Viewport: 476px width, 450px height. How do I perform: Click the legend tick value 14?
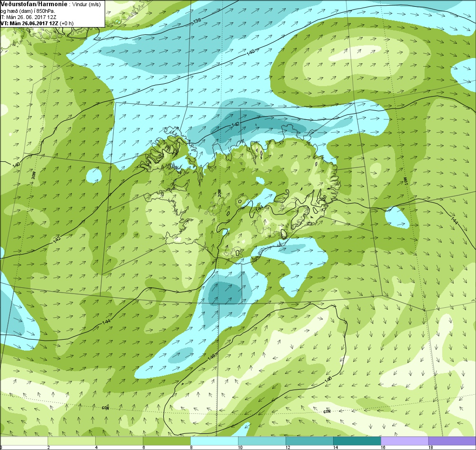coord(336,447)
